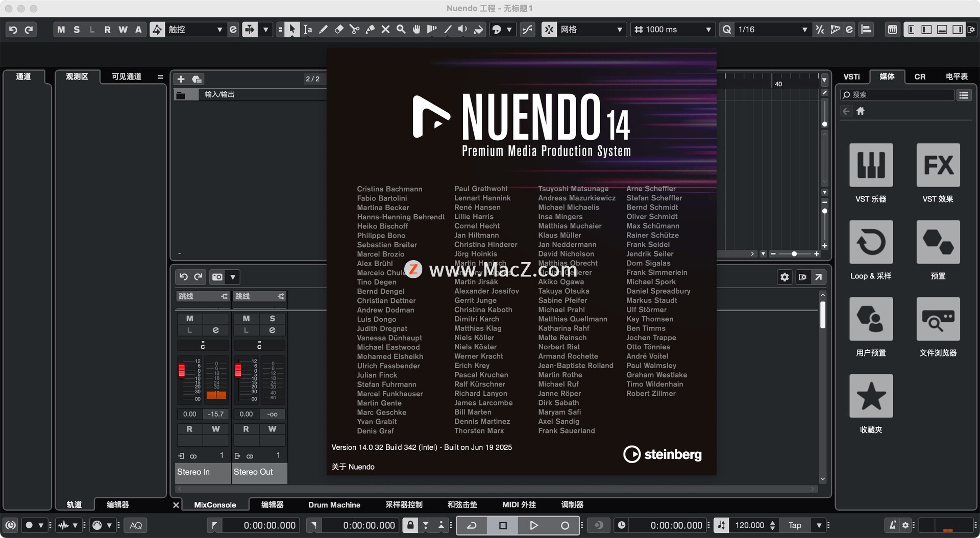Open MixConsole settings gear icon

pyautogui.click(x=785, y=277)
